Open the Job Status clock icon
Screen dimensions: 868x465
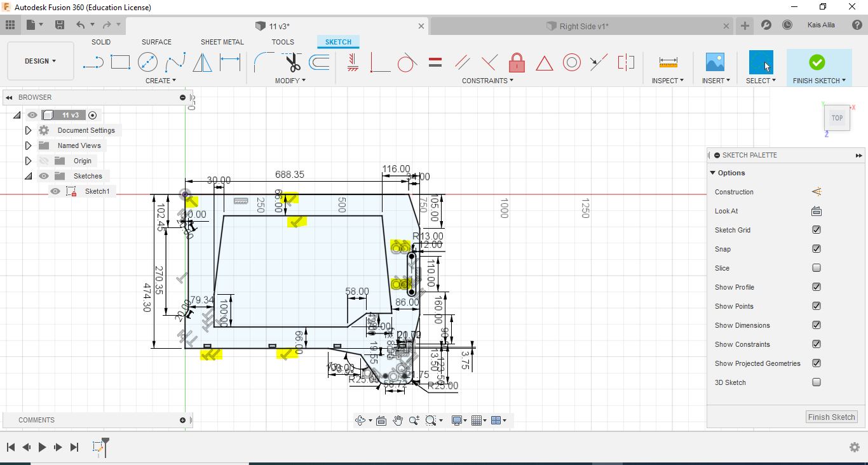(787, 25)
